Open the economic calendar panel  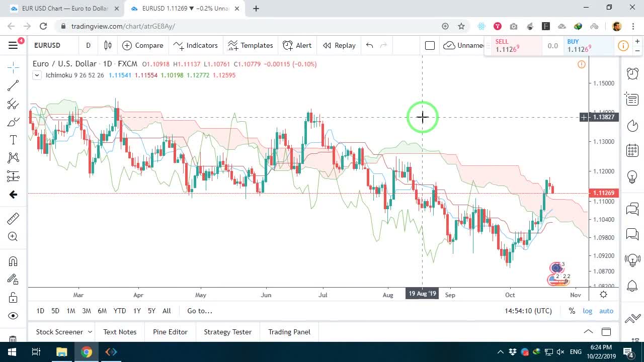click(x=632, y=150)
